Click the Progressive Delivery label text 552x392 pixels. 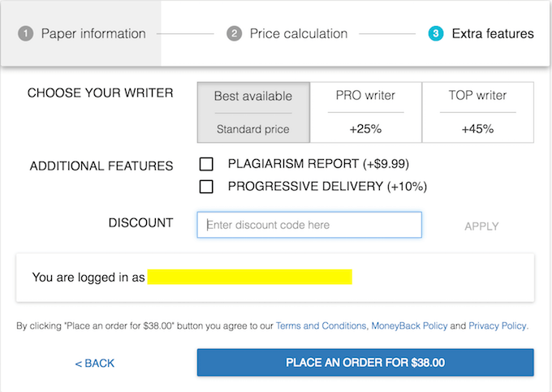[327, 187]
